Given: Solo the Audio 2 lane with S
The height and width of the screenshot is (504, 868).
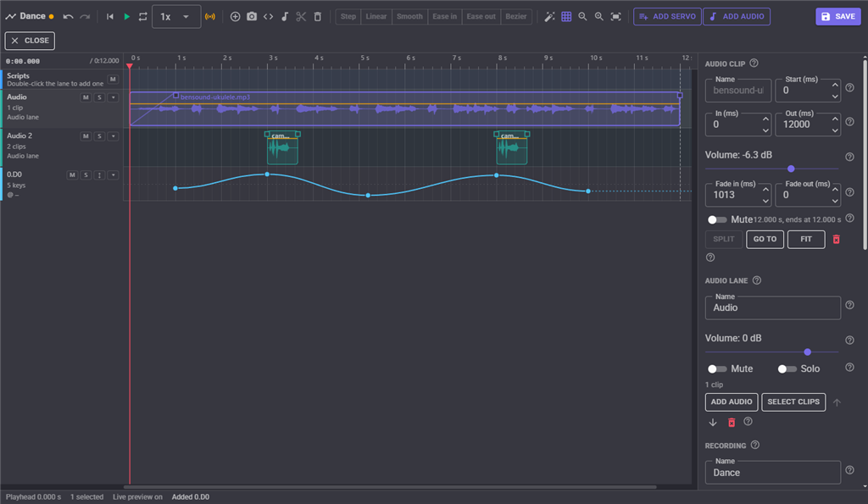Looking at the screenshot, I should [x=100, y=136].
